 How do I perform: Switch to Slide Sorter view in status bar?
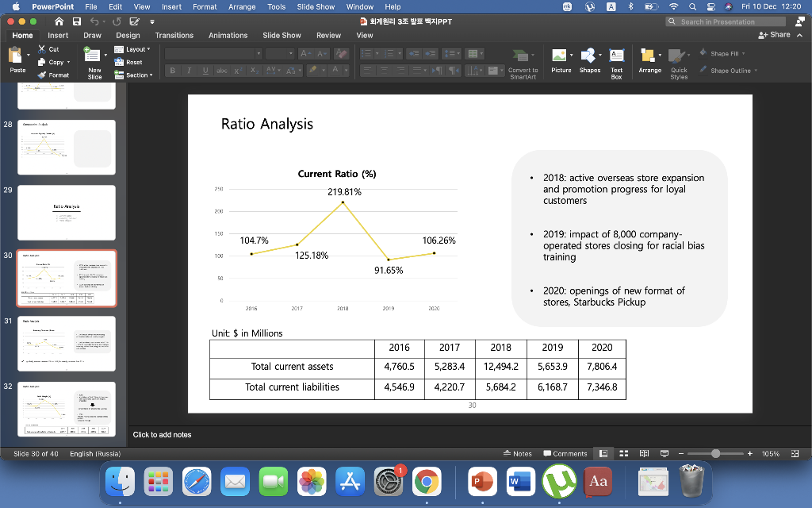click(623, 453)
